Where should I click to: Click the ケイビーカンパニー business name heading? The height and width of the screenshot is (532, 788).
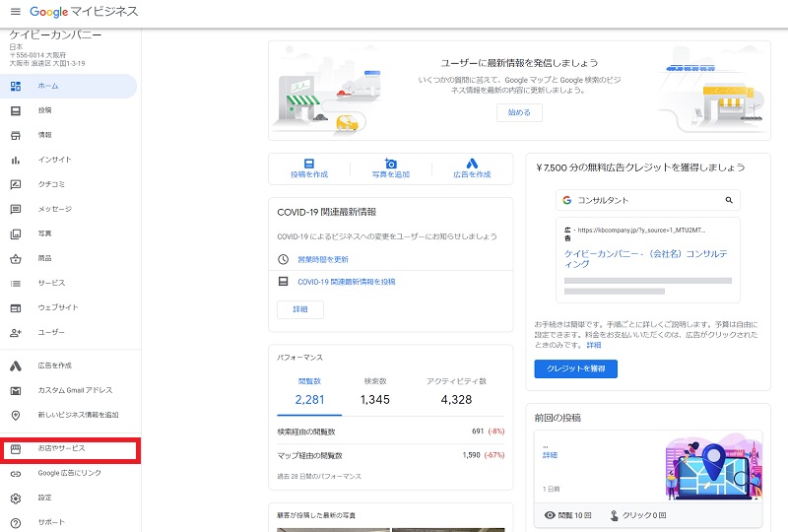coord(55,35)
